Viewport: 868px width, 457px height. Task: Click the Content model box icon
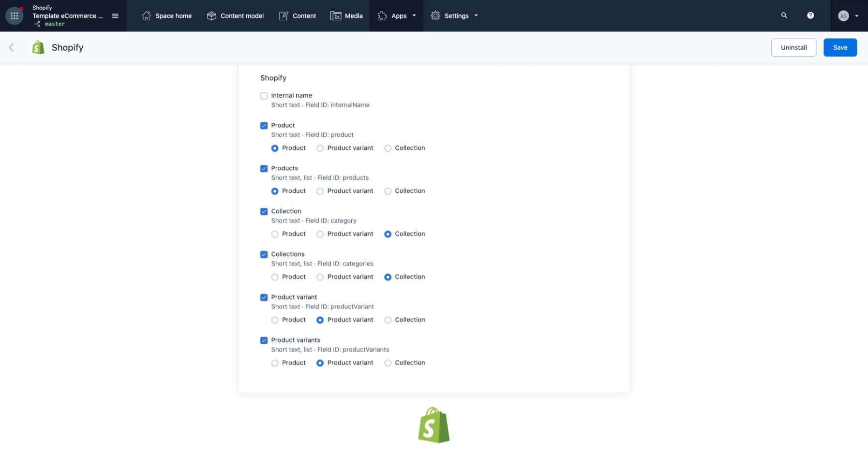[x=211, y=16]
